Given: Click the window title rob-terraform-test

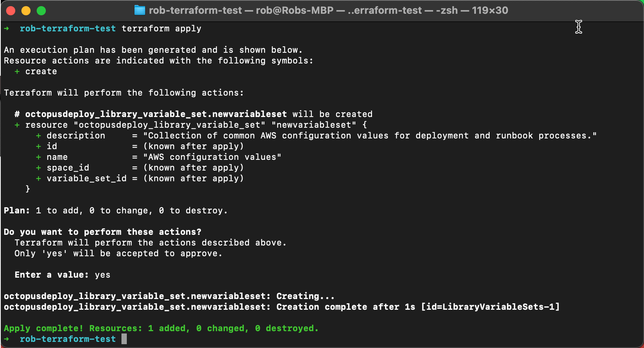Looking at the screenshot, I should (196, 10).
